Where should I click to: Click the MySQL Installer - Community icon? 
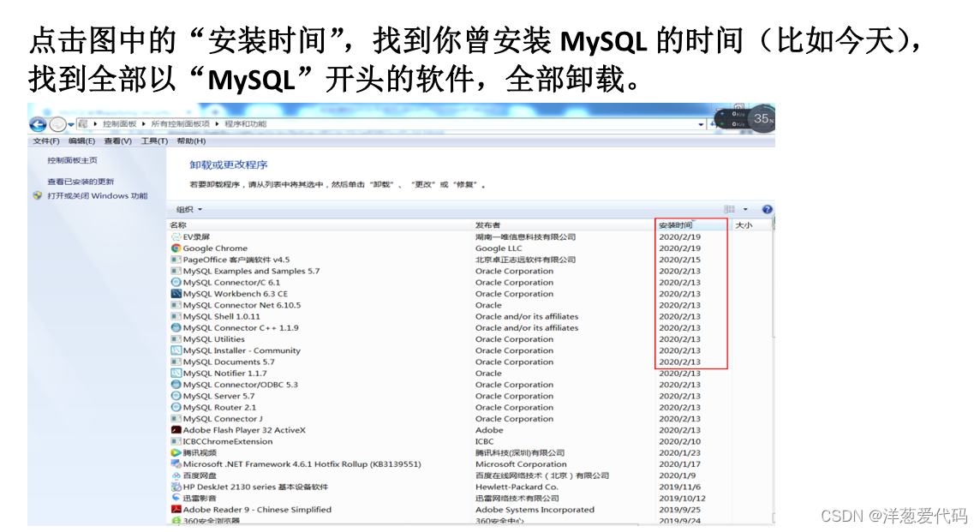click(x=176, y=350)
